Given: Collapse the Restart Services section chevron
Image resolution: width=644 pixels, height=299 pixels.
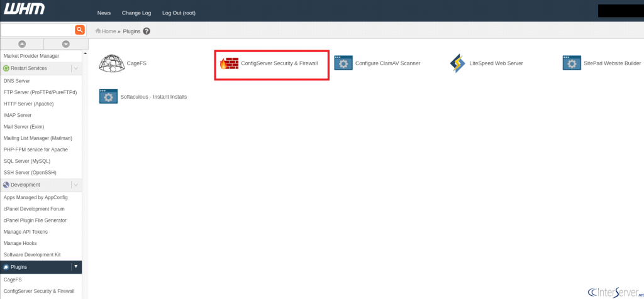Looking at the screenshot, I should pos(76,68).
